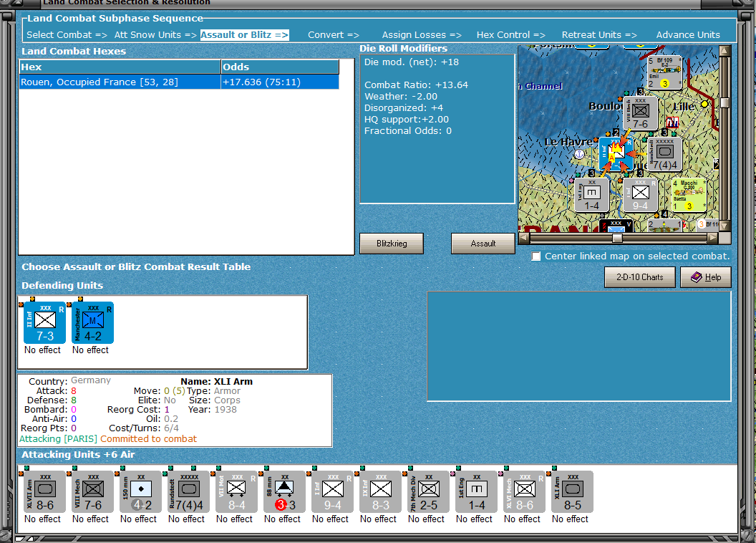
Task: Click the map's vertical scrollbar thumb
Action: point(724,102)
